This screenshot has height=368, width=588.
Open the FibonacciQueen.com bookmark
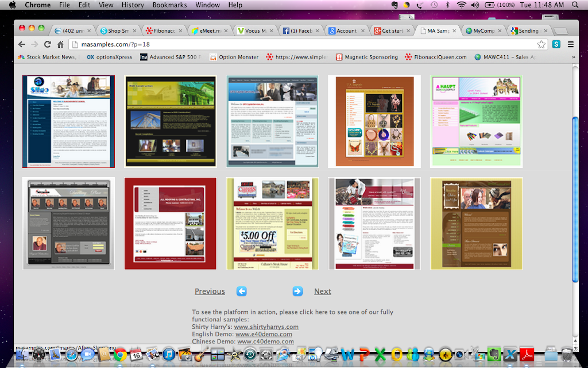[x=436, y=57]
